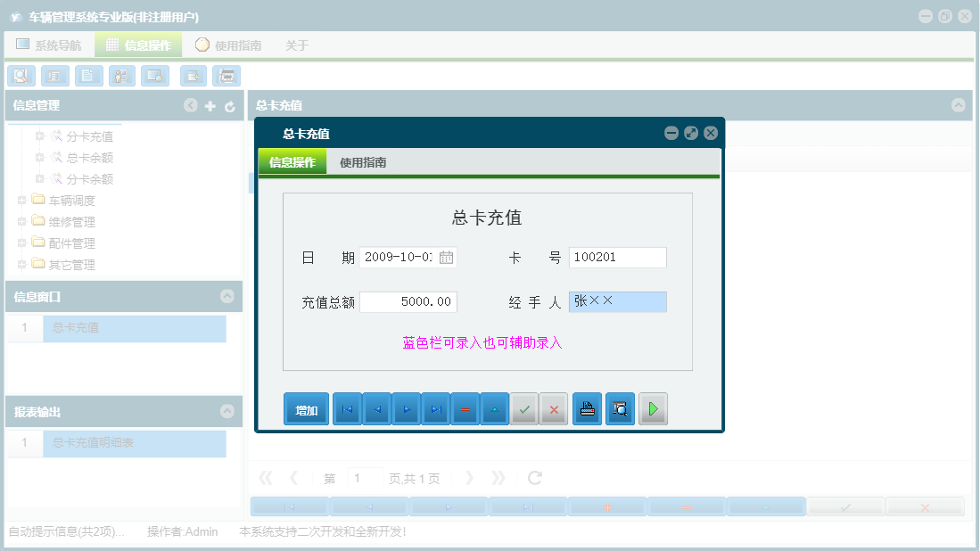Click the green run arrow in the dialog
The width and height of the screenshot is (980, 551).
coord(653,408)
